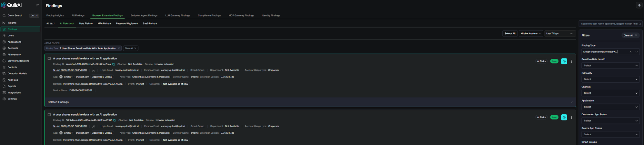
Task: Open the Endpoint Agent Findings tab
Action: point(144,16)
